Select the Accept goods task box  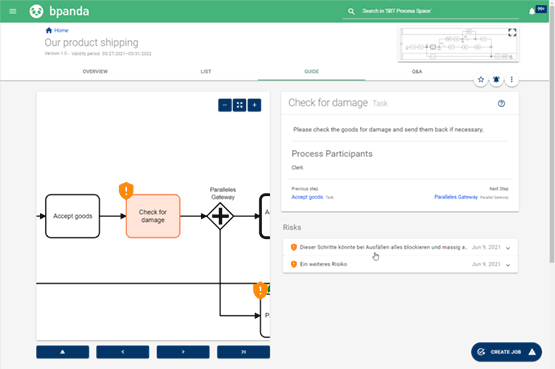73,216
